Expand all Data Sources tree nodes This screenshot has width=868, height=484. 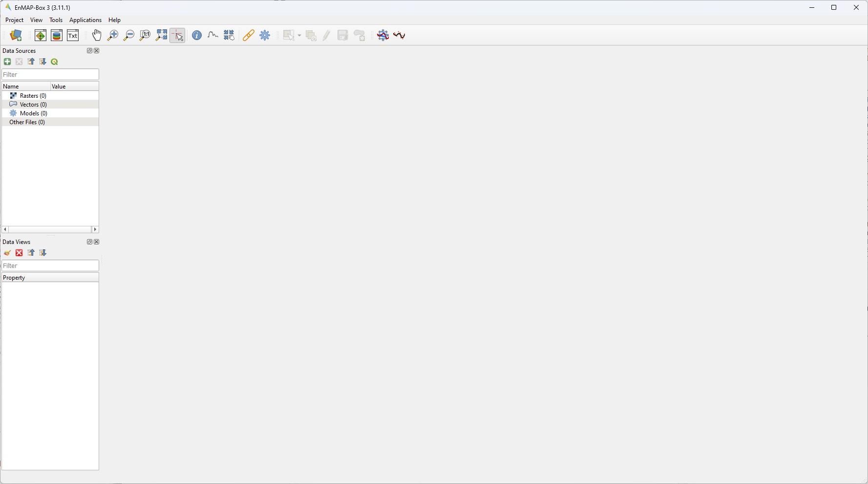pos(43,62)
